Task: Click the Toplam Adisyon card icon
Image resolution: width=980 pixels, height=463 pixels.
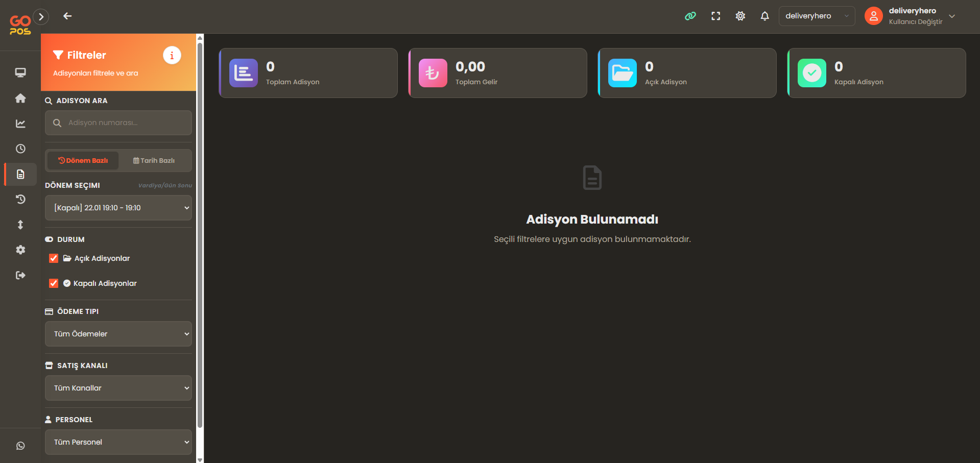Action: click(244, 73)
